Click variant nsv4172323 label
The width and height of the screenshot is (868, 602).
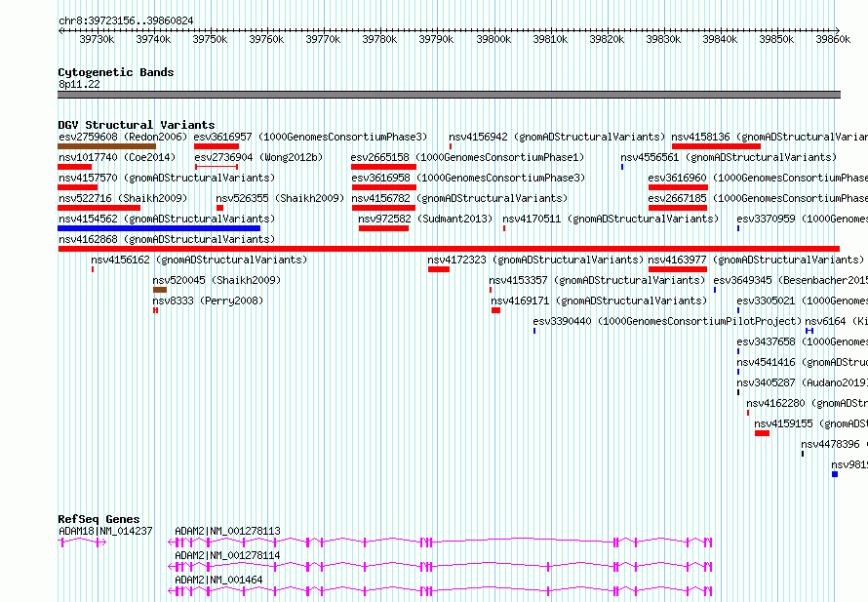pyautogui.click(x=535, y=260)
